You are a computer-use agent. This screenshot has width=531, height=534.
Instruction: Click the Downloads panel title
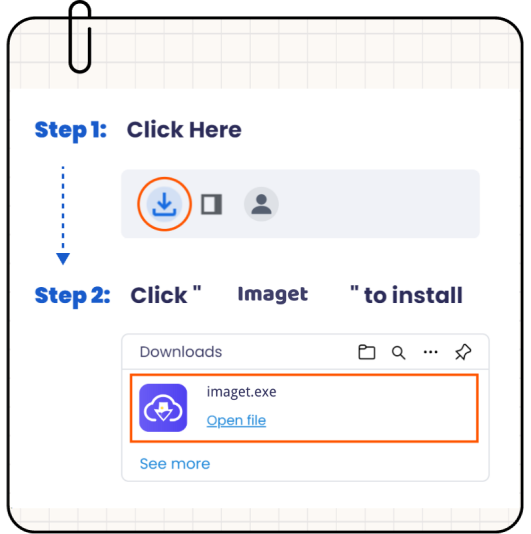pyautogui.click(x=181, y=352)
